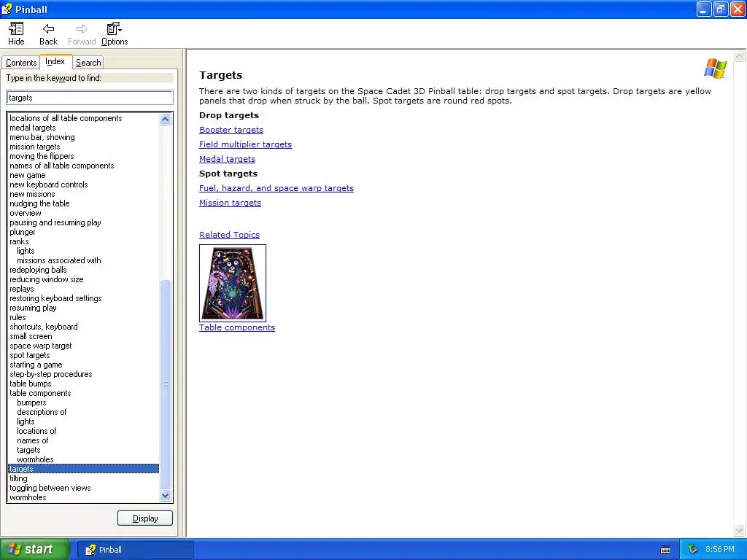Click the 8:56 PM taskbar clock

pyautogui.click(x=719, y=550)
